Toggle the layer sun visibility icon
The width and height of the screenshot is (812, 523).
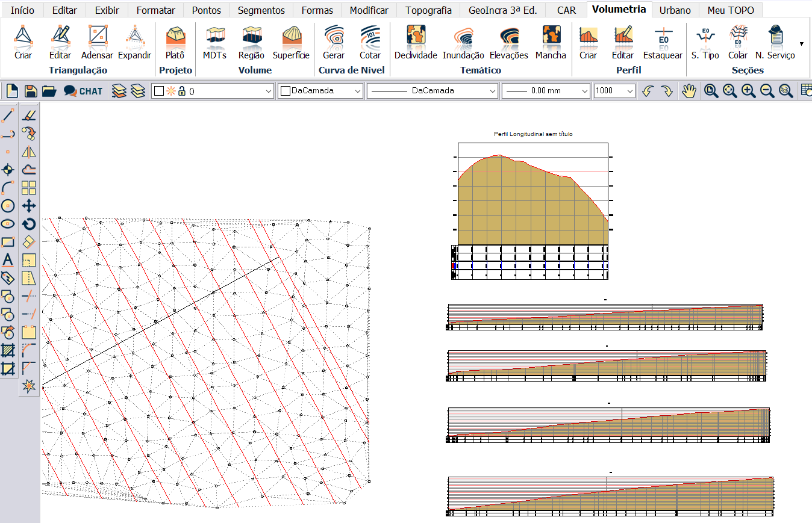pos(170,91)
